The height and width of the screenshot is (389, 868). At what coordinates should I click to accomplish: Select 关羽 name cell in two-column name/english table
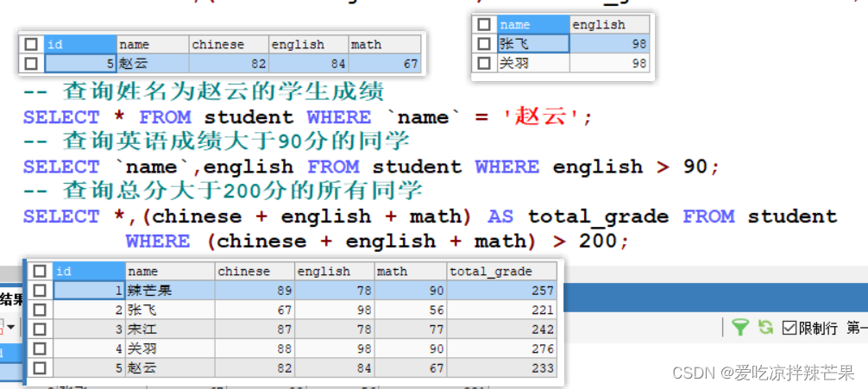click(533, 63)
